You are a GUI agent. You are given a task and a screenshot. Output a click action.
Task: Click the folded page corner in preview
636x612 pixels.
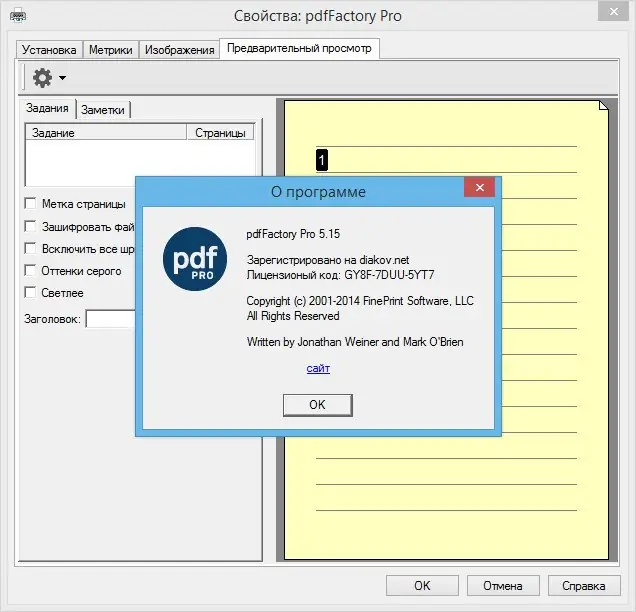point(604,105)
